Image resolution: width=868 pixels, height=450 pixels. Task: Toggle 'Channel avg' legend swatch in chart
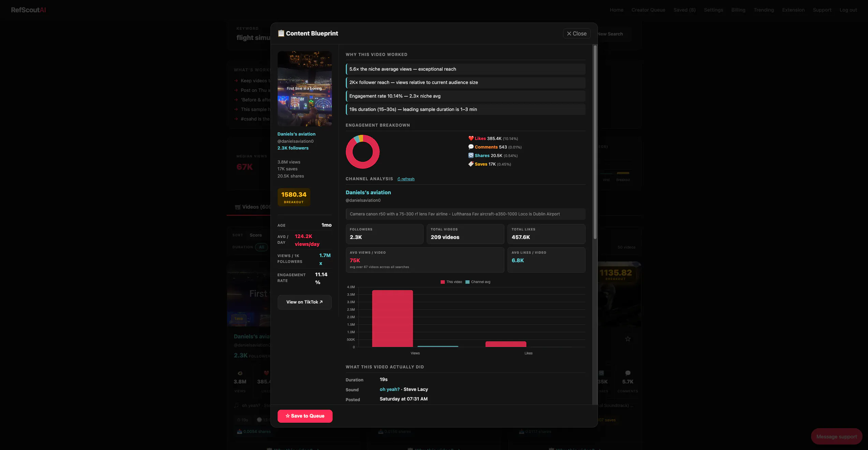(468, 282)
